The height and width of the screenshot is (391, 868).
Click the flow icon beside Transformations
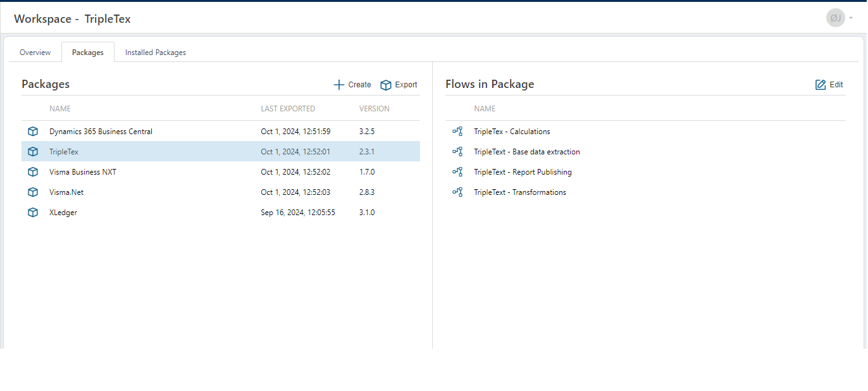click(457, 192)
